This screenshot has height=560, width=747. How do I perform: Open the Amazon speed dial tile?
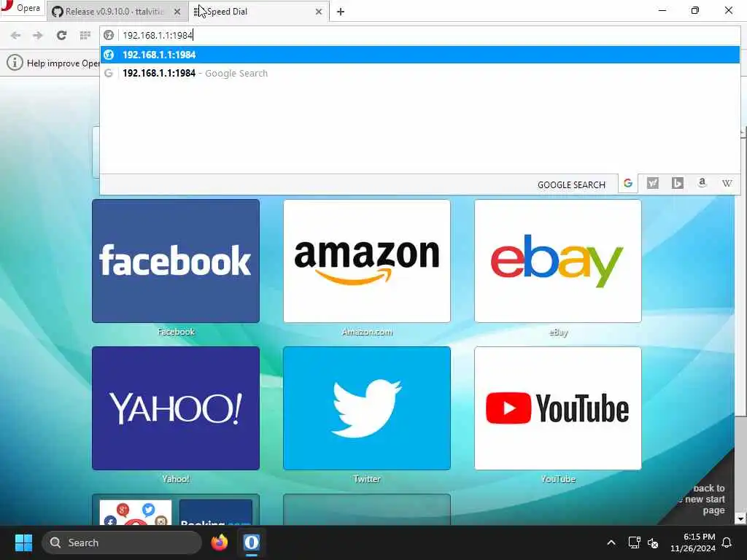[367, 261]
